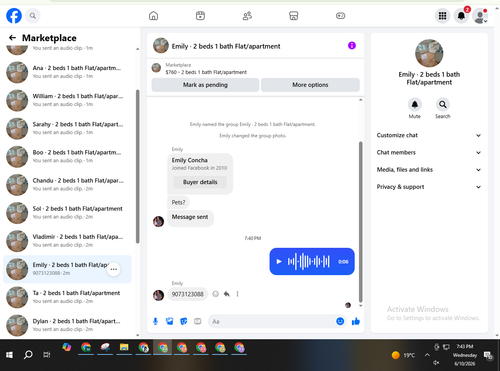Expand Media, files and links section
This screenshot has width=500, height=371.
pos(429,170)
